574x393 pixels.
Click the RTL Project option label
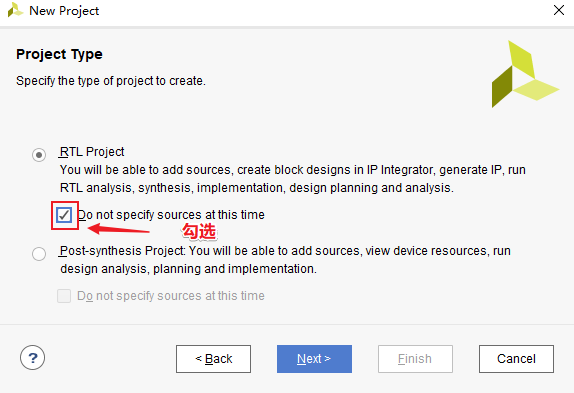point(92,152)
